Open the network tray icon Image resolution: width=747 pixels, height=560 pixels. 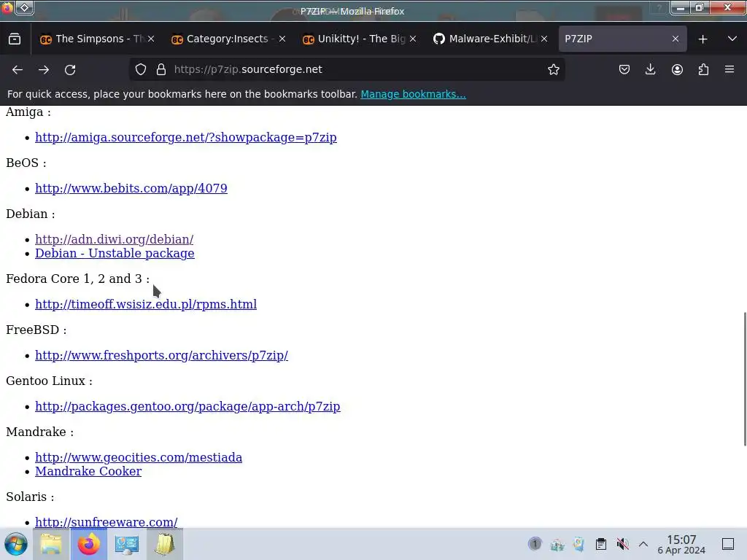[x=557, y=544]
